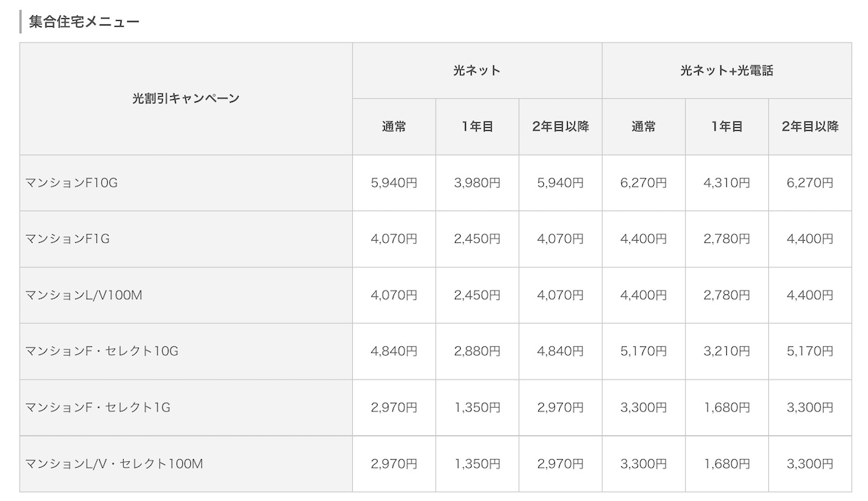Click the 6,270円 通常 price for マンションF10G
Image resolution: width=868 pixels, height=501 pixels.
click(644, 183)
